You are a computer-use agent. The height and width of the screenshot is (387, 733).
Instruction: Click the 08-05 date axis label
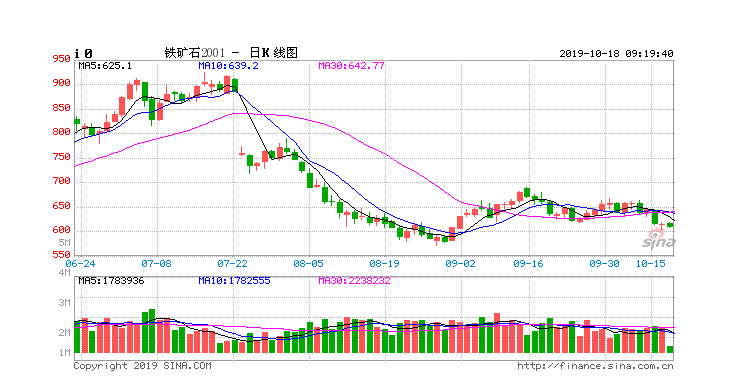tap(308, 264)
